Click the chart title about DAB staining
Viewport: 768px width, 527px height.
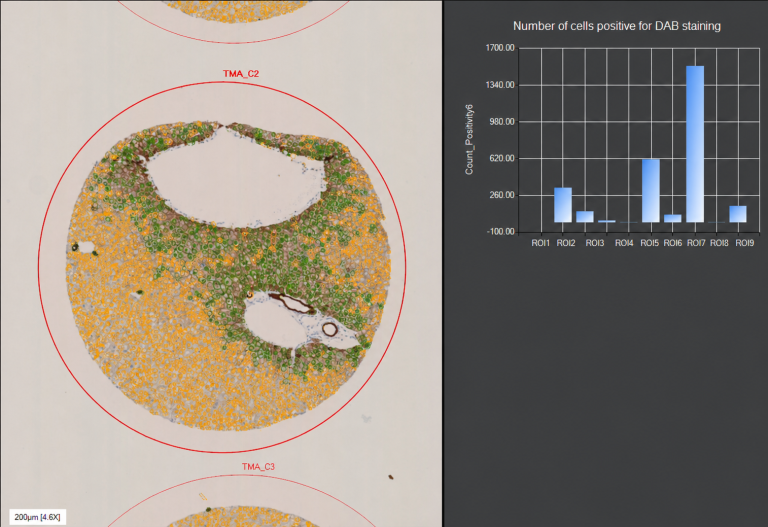[x=617, y=26]
